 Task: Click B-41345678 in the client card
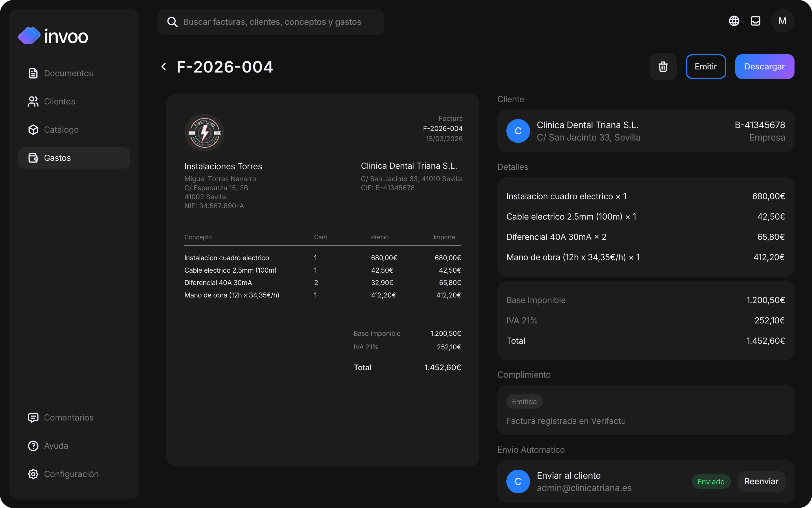[x=760, y=125]
